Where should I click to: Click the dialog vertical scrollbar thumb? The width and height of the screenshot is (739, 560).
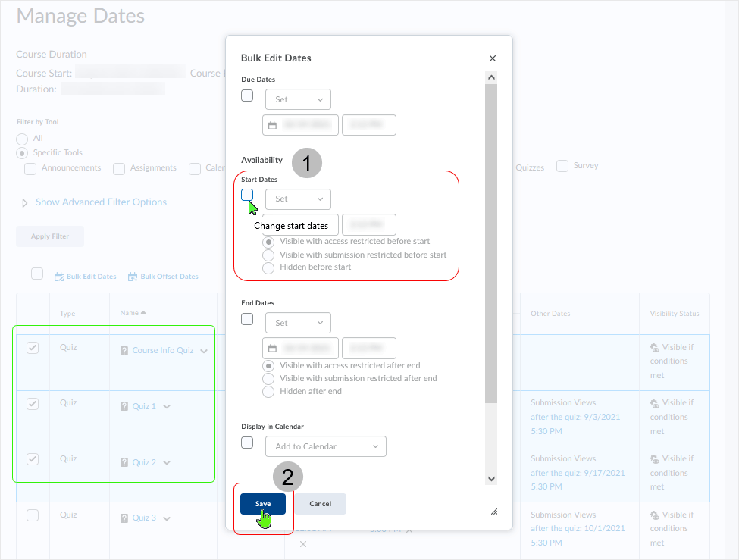click(491, 243)
